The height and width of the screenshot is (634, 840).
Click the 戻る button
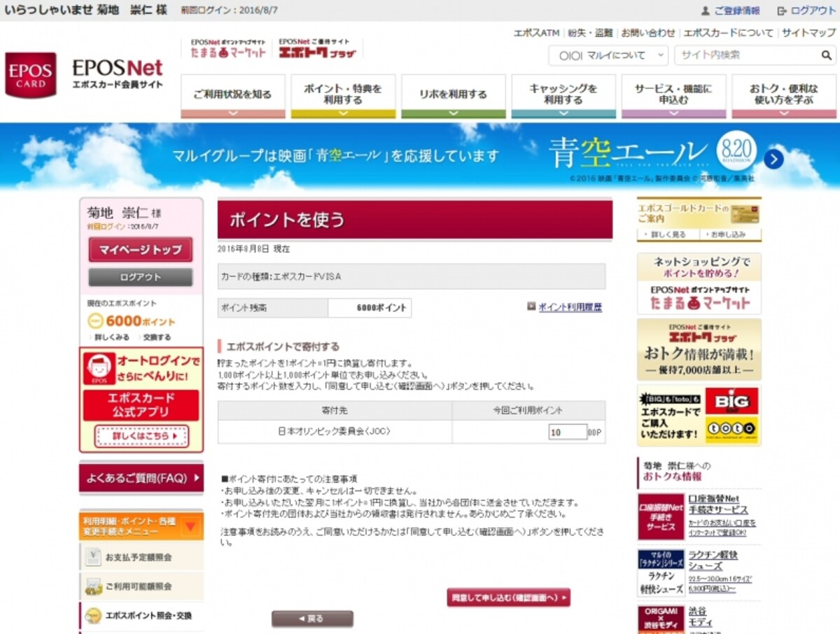tap(312, 619)
